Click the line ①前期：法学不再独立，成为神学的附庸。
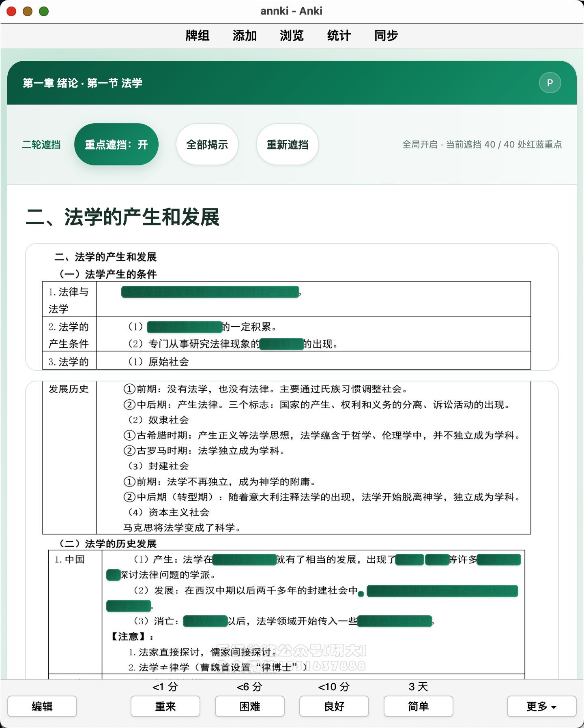584x728 pixels. [220, 482]
